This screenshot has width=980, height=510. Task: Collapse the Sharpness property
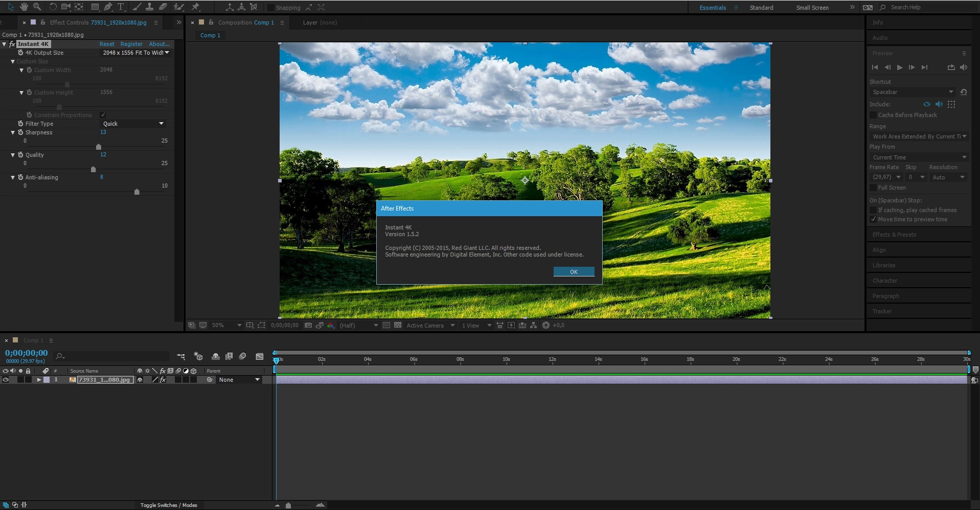pos(13,132)
